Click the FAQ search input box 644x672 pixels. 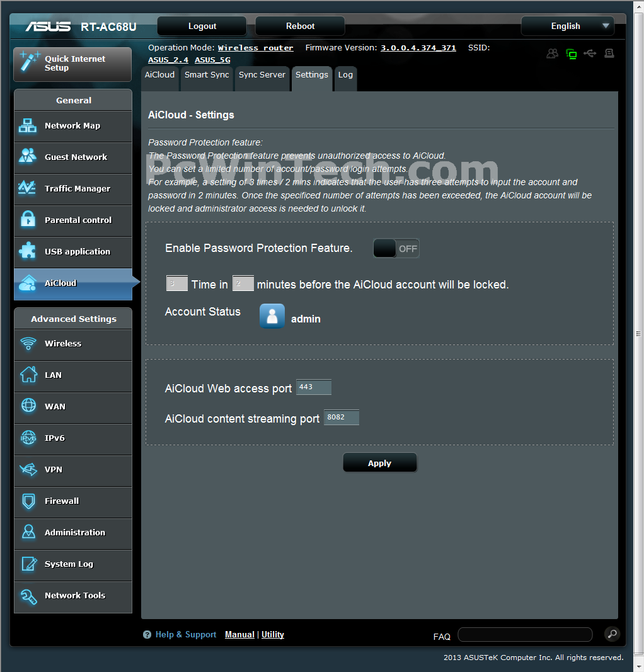point(525,634)
